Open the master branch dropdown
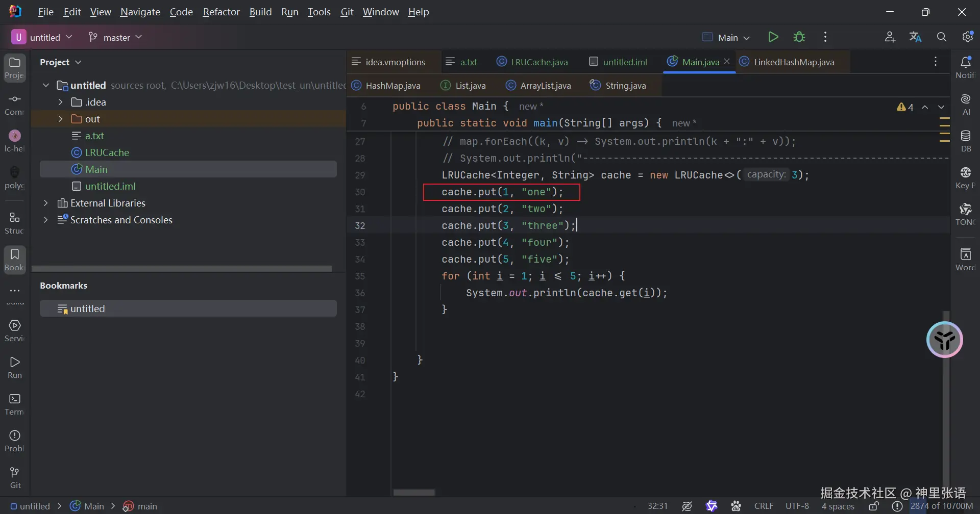980x514 pixels. click(x=115, y=37)
